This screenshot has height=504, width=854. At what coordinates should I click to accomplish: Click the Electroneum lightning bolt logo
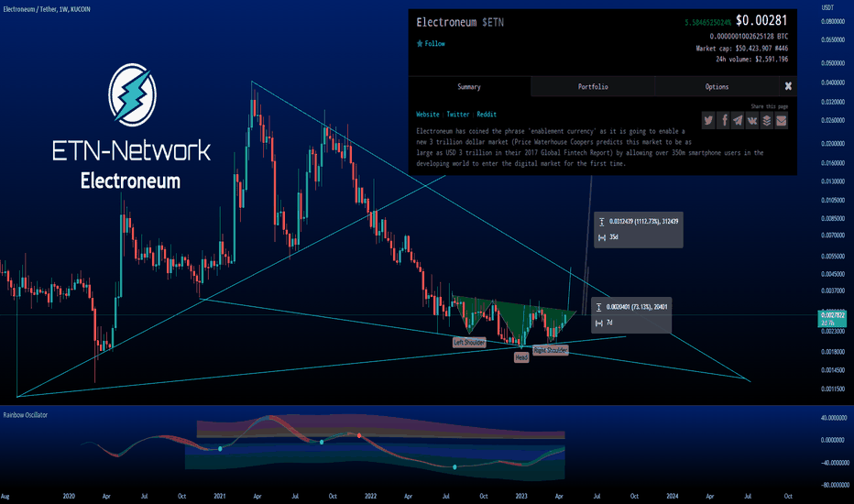(132, 94)
